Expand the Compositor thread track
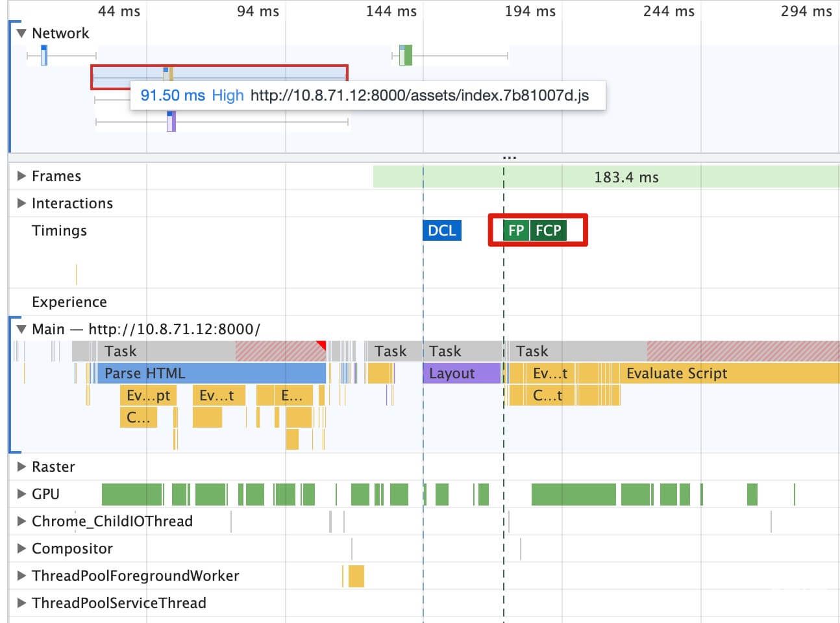 pos(20,548)
